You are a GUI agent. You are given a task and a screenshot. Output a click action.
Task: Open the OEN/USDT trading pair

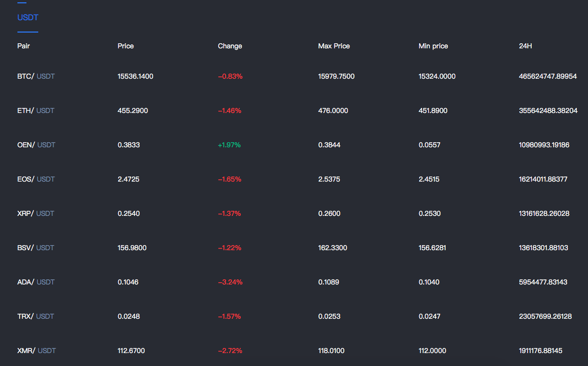tap(37, 145)
